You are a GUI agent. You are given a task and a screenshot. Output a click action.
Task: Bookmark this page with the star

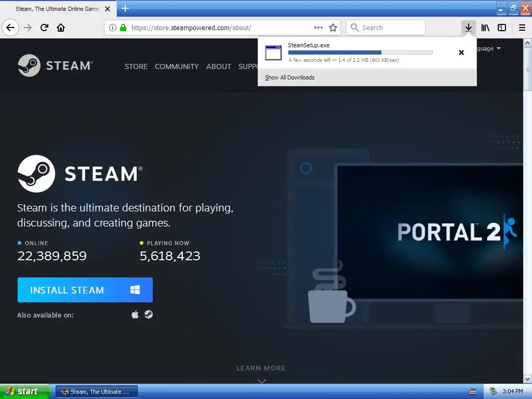pos(333,28)
